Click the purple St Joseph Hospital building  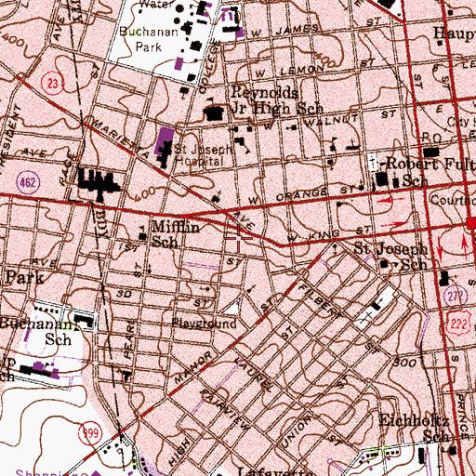click(165, 139)
